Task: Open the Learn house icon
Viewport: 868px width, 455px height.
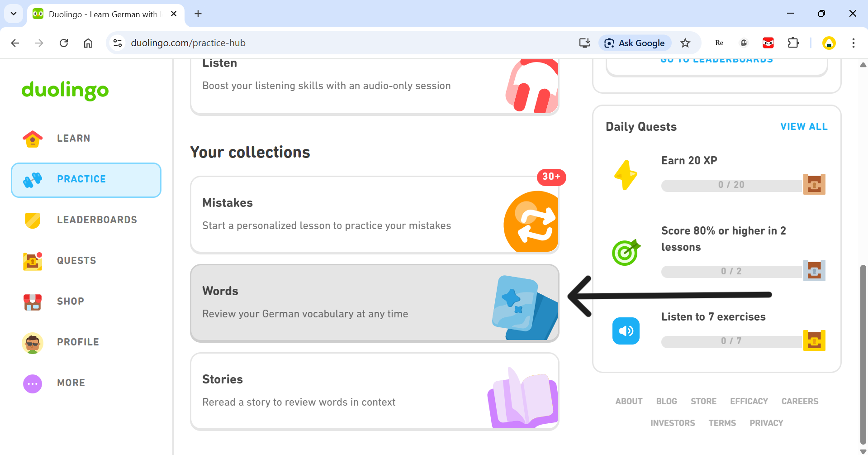Action: tap(33, 139)
